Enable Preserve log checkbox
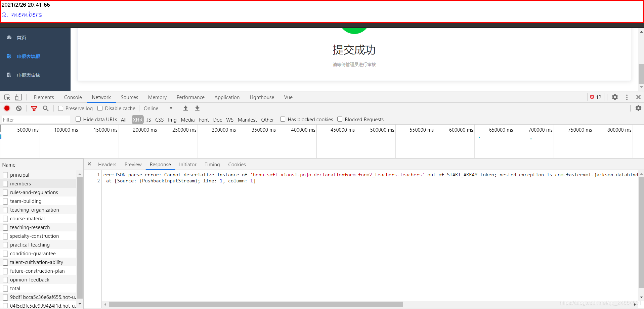 tap(61, 108)
